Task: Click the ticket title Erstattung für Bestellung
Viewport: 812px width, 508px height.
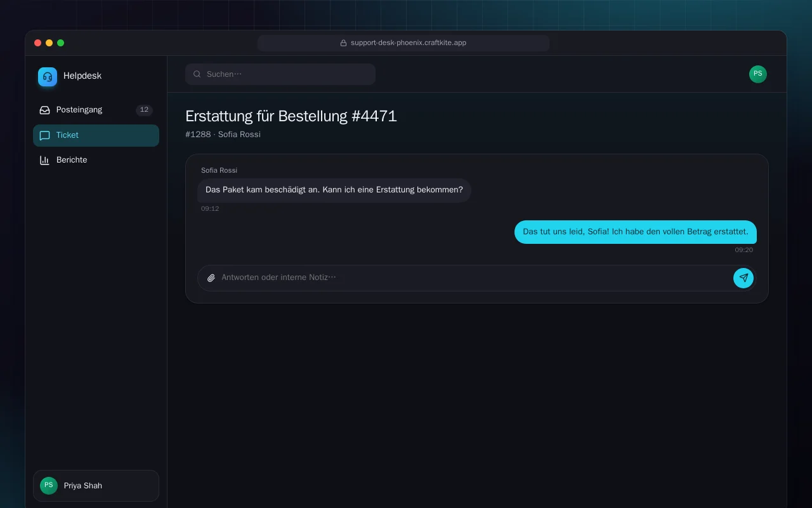Action: (291, 116)
